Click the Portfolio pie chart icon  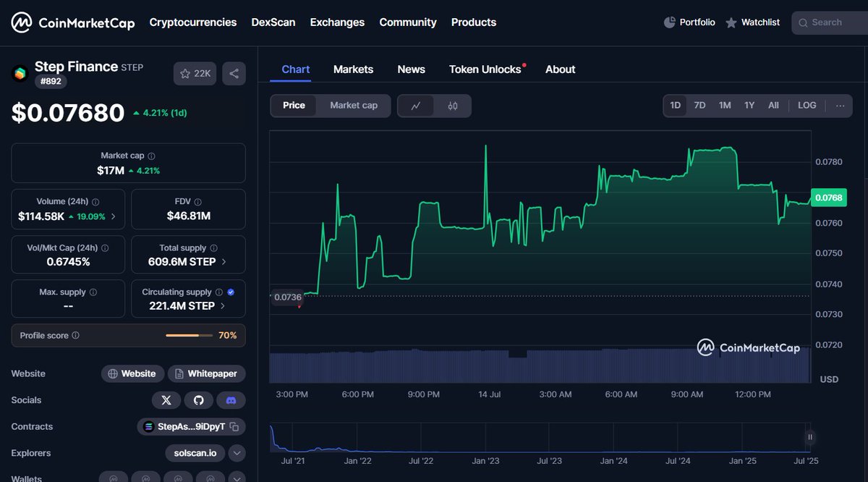coord(669,22)
